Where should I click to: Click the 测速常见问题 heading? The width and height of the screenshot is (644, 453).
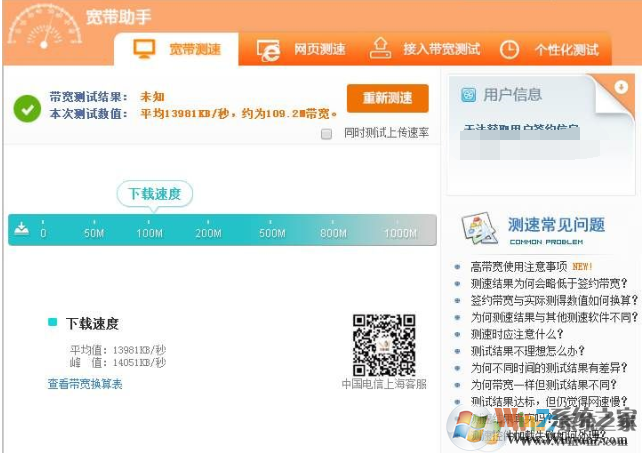point(556,225)
